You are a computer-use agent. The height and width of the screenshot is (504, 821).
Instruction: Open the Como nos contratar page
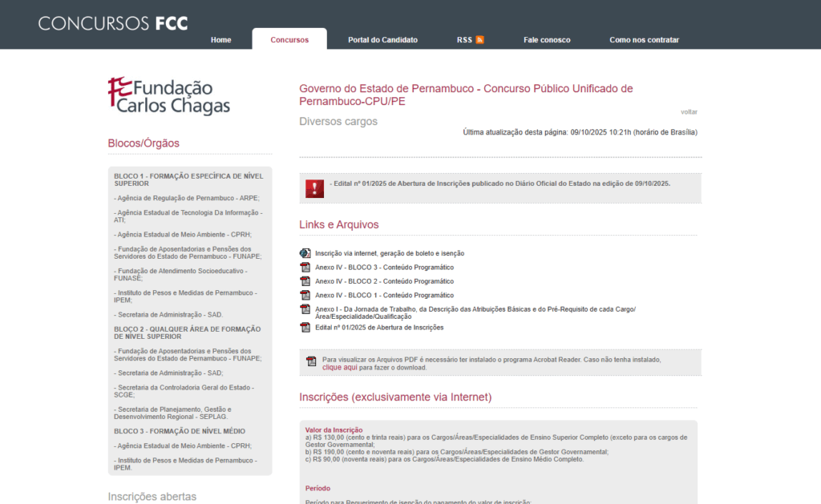click(x=644, y=38)
